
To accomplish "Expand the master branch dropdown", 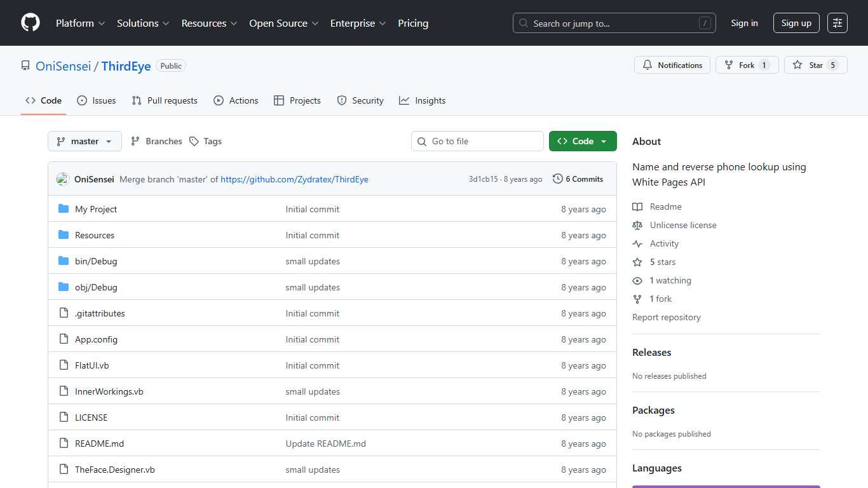I will click(x=85, y=141).
